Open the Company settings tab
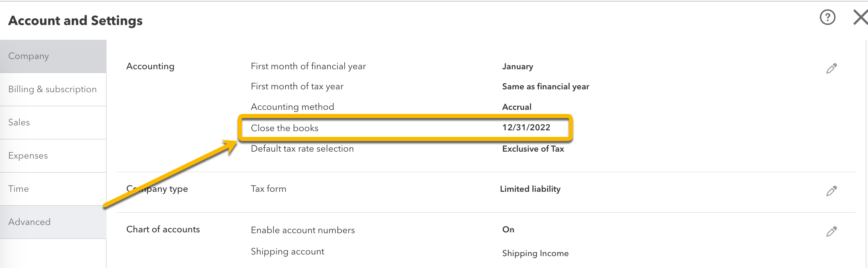 pyautogui.click(x=53, y=56)
